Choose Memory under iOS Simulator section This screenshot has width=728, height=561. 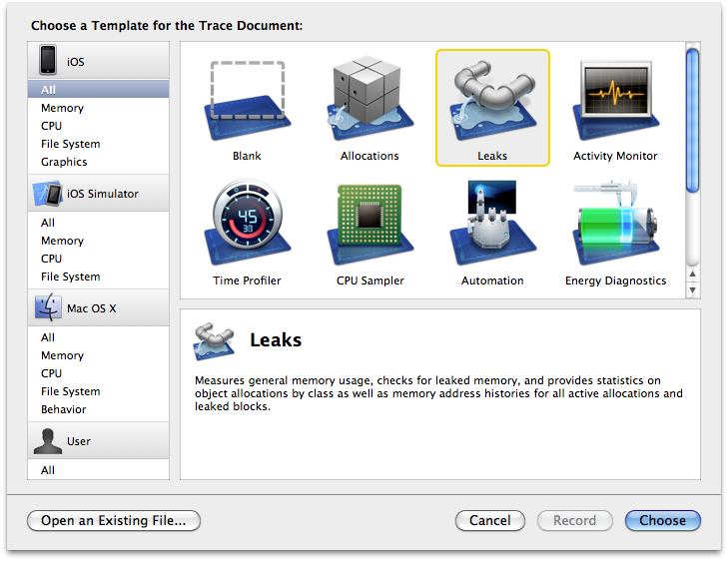click(99, 241)
